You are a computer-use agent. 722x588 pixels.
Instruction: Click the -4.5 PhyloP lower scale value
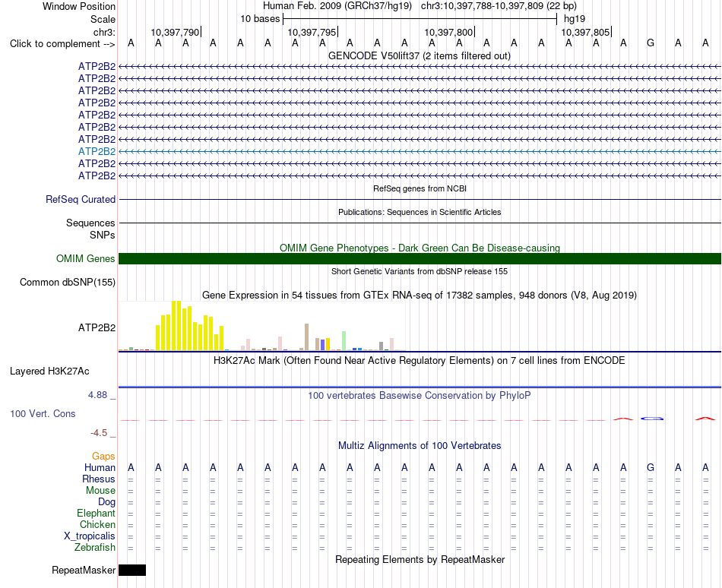pos(99,432)
